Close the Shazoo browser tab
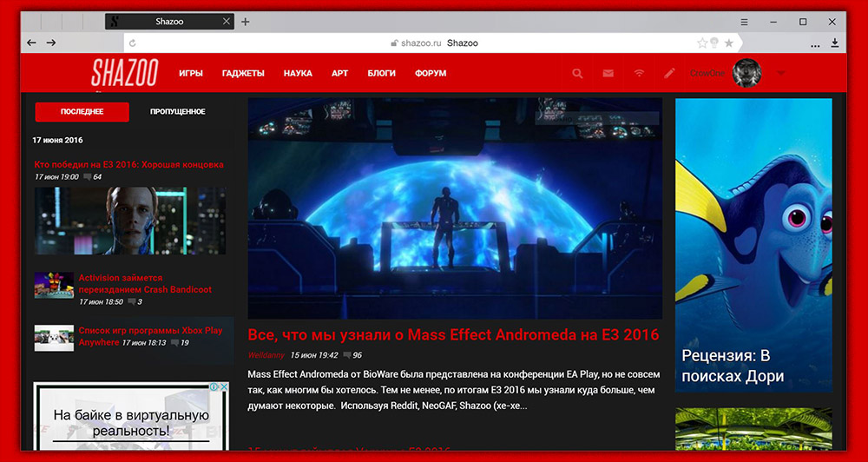 (x=226, y=22)
